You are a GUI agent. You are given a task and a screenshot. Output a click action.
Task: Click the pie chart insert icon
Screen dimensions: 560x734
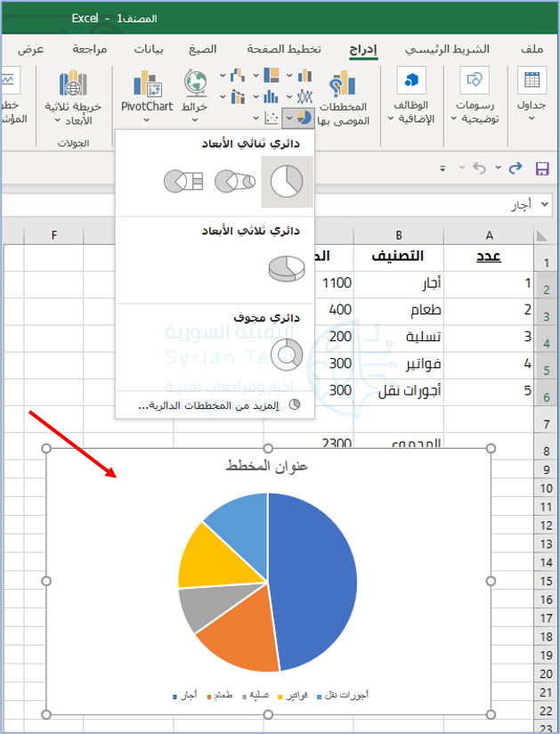point(304,118)
